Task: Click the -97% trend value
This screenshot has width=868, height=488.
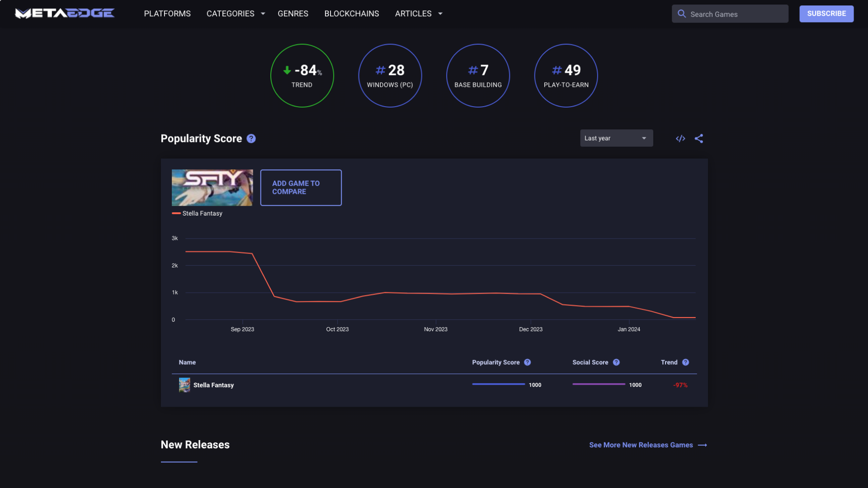Action: (680, 385)
